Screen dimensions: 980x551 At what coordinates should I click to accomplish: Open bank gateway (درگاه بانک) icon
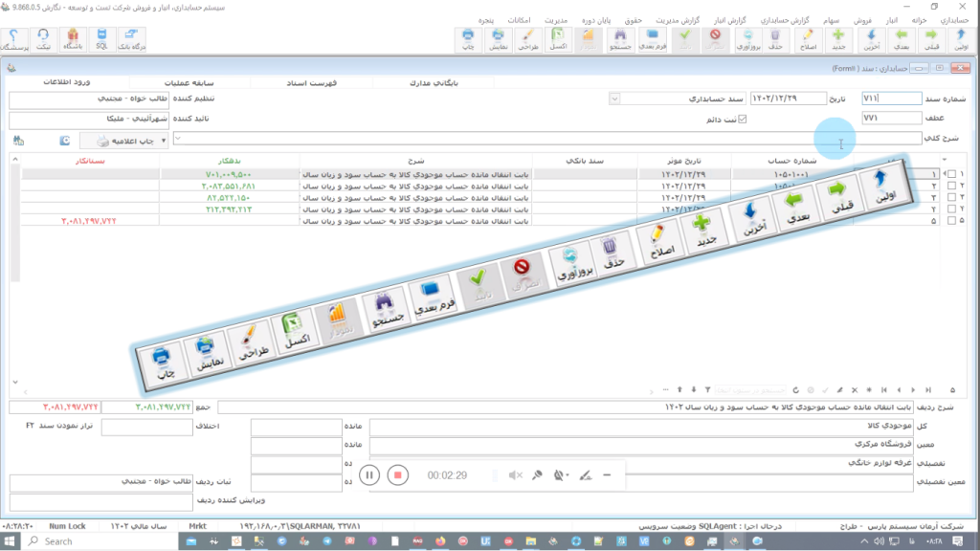coord(131,39)
